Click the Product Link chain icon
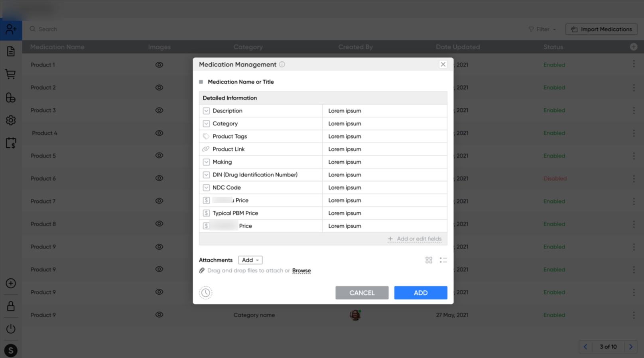The width and height of the screenshot is (644, 358). point(206,149)
